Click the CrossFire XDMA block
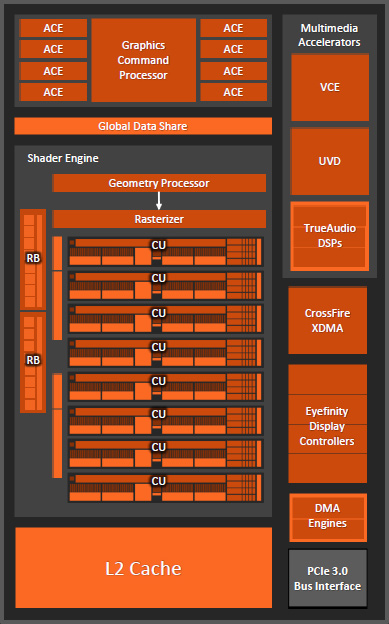Image resolution: width=389 pixels, height=624 pixels. [x=327, y=320]
